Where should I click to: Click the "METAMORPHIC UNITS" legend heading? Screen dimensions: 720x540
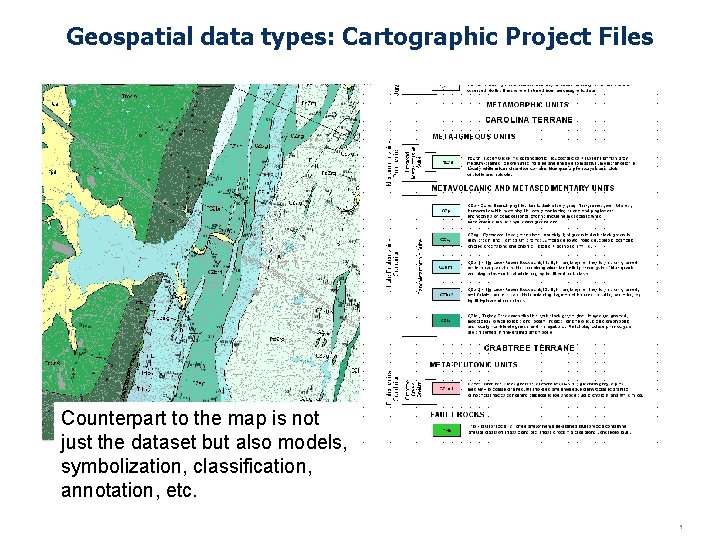[x=527, y=105]
